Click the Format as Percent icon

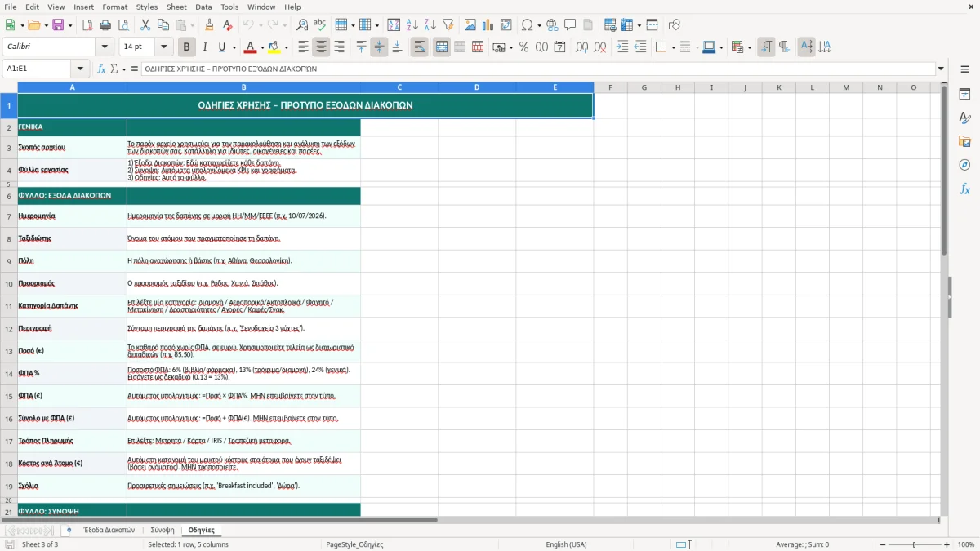pyautogui.click(x=523, y=47)
